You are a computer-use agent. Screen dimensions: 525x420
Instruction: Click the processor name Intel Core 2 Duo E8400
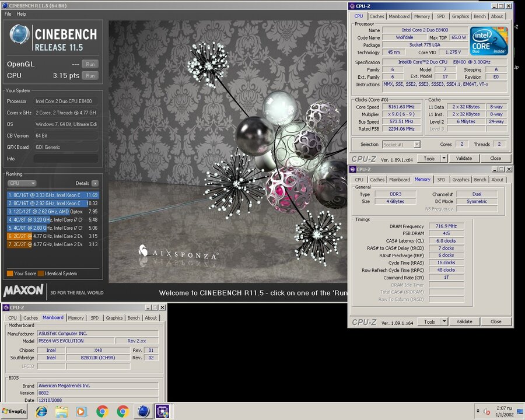(x=425, y=30)
